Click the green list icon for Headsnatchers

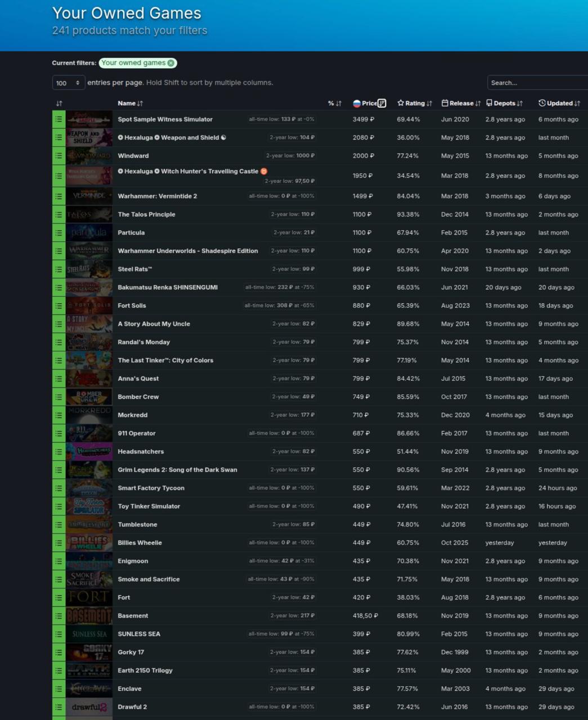click(x=59, y=452)
